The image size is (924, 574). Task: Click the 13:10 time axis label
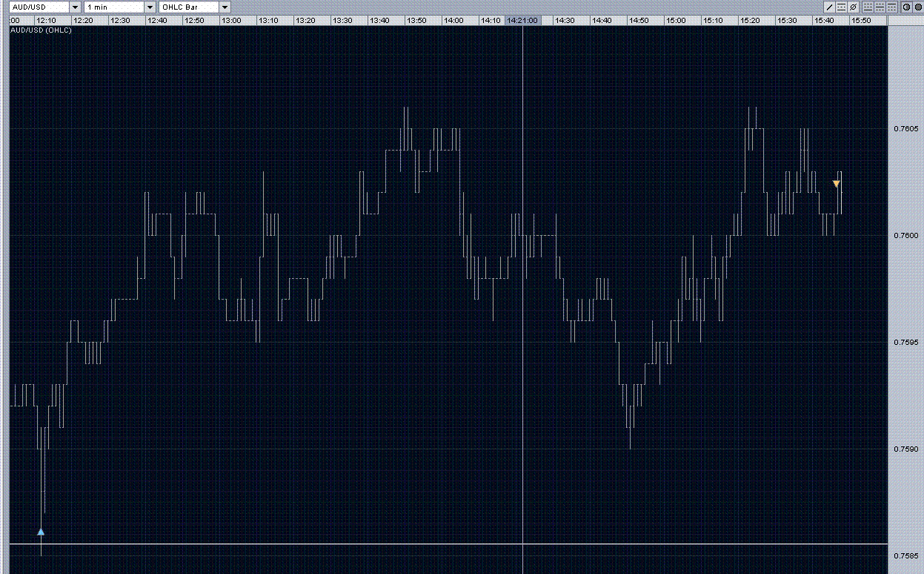pos(268,21)
